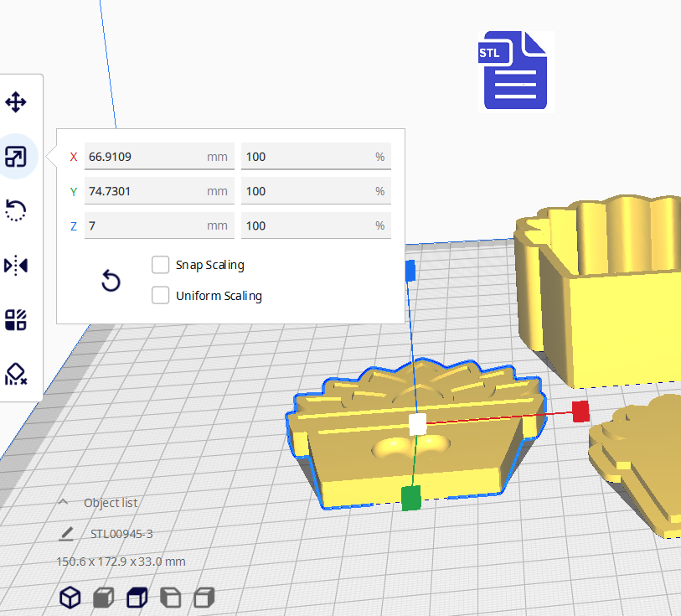Switch to the top view cube icon
The image size is (681, 616).
(137, 598)
